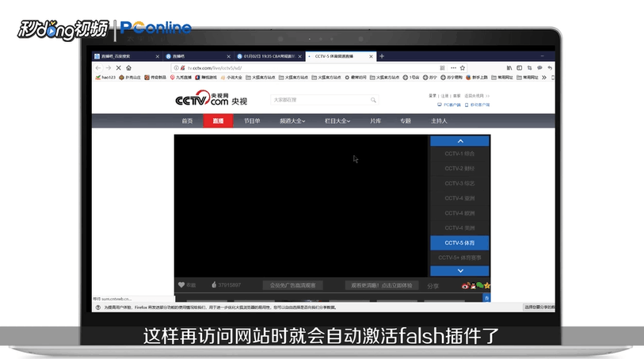
Task: Select CCTV-4 欧洲 channel
Action: pos(459,212)
